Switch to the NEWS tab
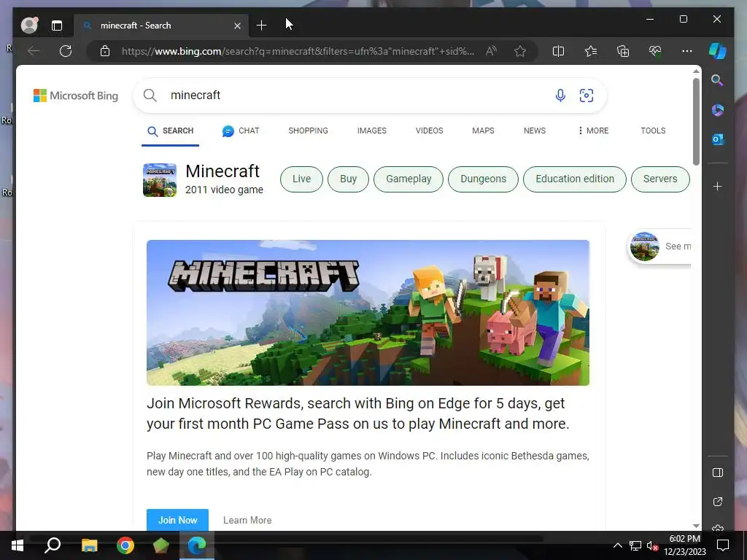Image resolution: width=747 pixels, height=560 pixels. click(535, 131)
